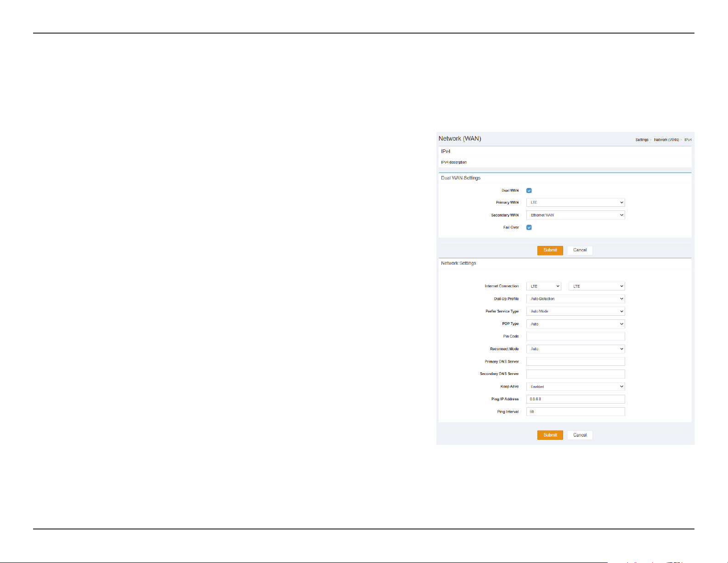This screenshot has height=563, width=728.
Task: Open the first Internet Connection LTE dropdown
Action: [544, 286]
